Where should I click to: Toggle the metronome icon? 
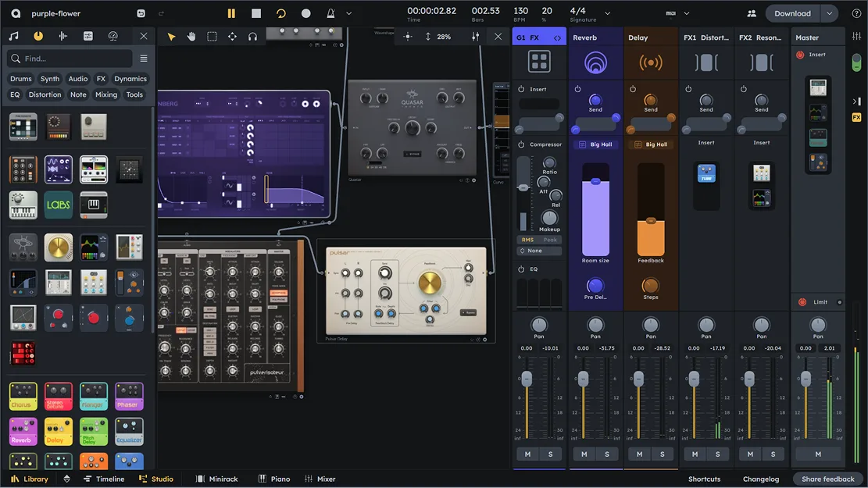click(x=330, y=13)
